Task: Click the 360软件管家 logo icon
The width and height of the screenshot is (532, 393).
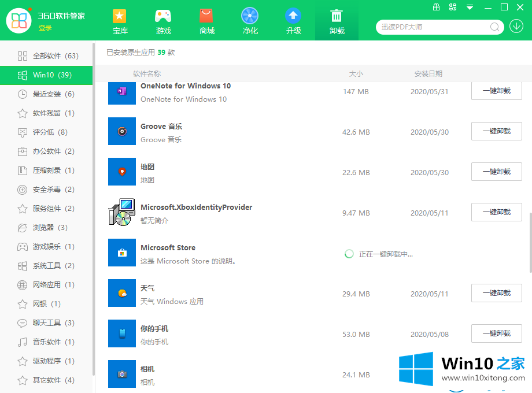Action: 19,21
